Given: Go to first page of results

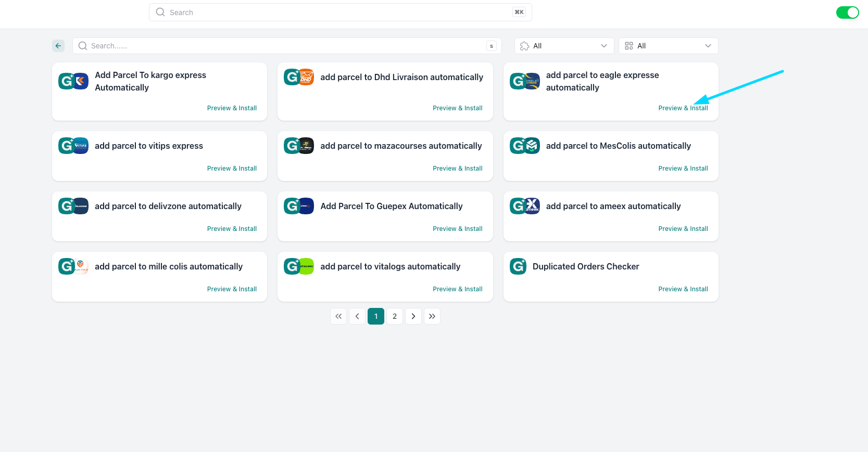Looking at the screenshot, I should click(x=338, y=316).
